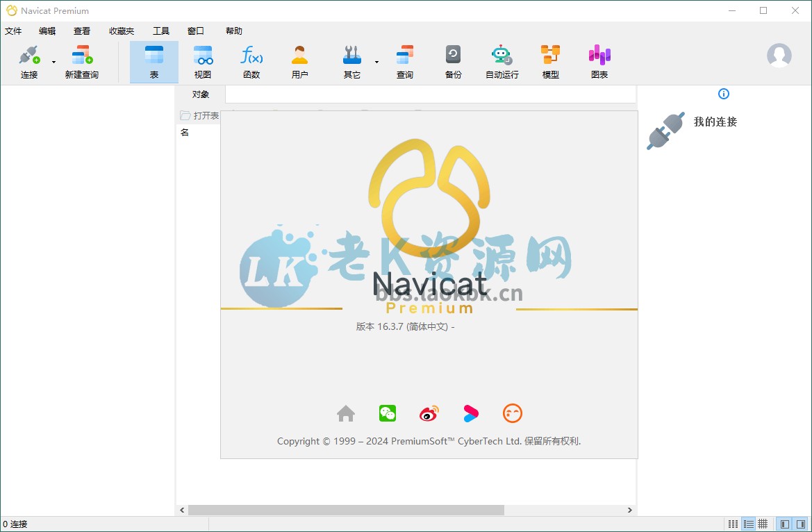The width and height of the screenshot is (812, 532).
Task: Maximize the Navicat Premium window
Action: click(763, 11)
